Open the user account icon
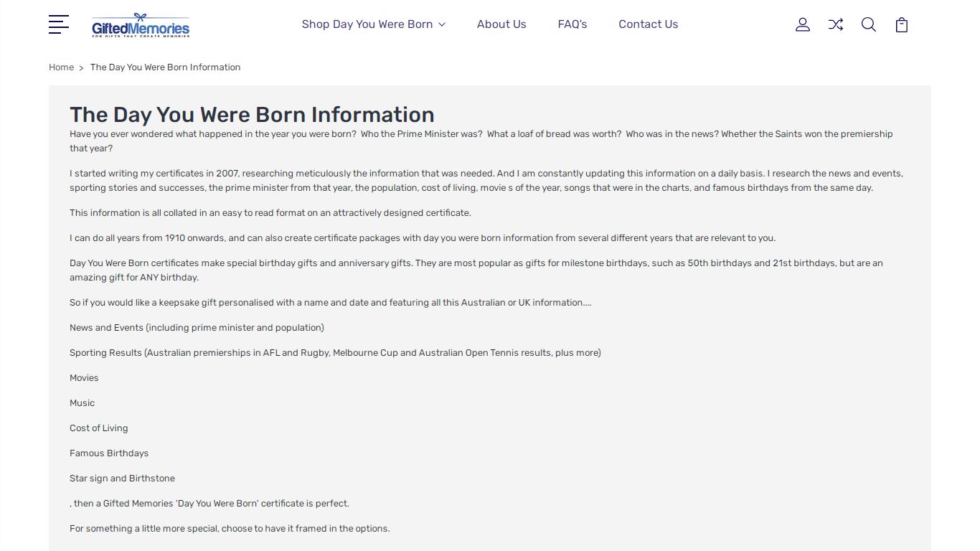Screen dimensions: 980x551 point(803,24)
